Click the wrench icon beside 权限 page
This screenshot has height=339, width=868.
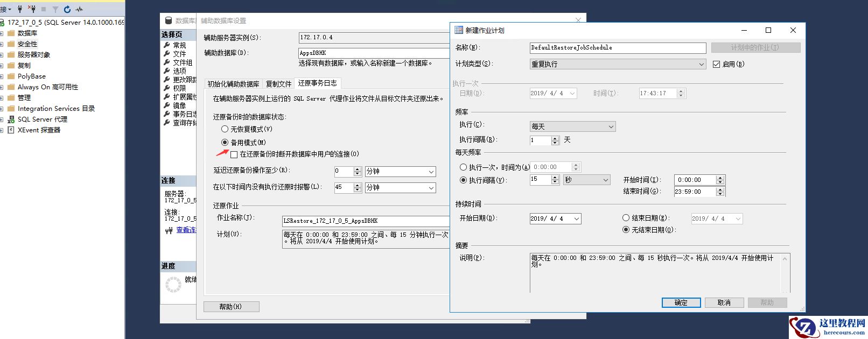tap(167, 88)
